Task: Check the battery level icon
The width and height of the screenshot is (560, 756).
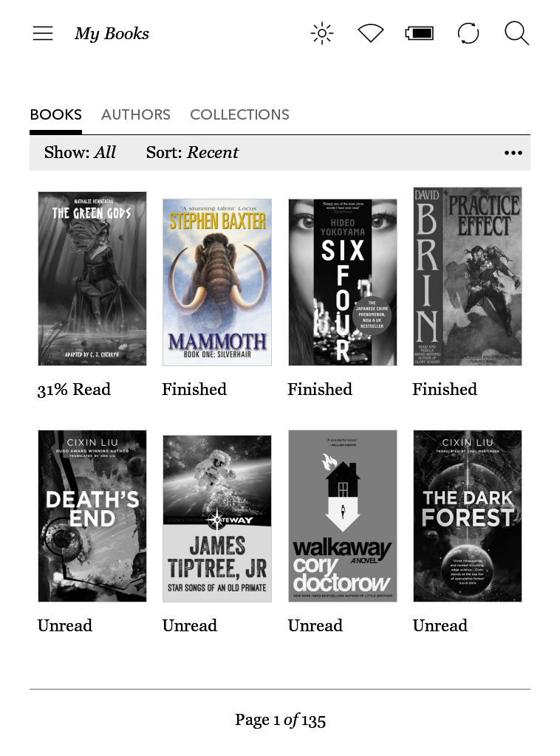Action: tap(419, 33)
